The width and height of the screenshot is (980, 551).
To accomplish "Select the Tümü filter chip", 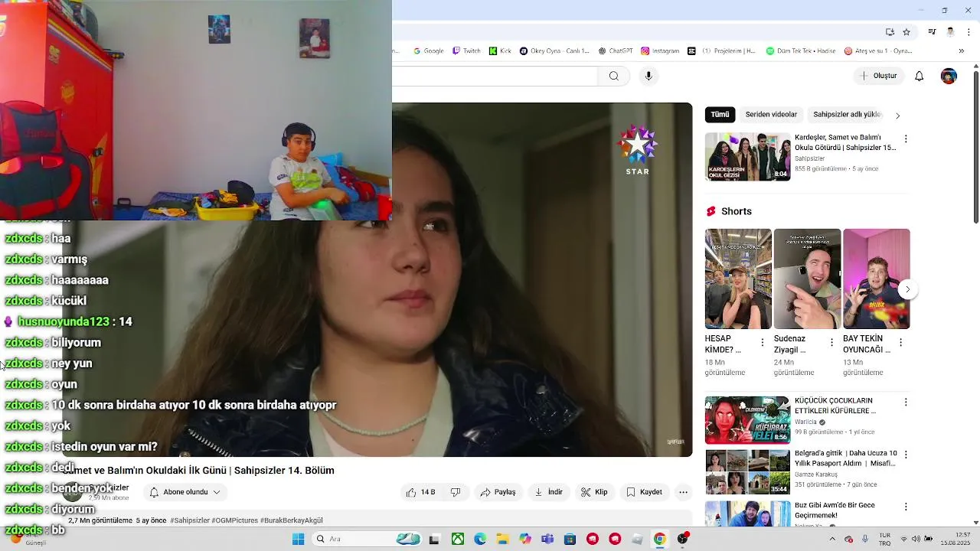I will pyautogui.click(x=720, y=115).
